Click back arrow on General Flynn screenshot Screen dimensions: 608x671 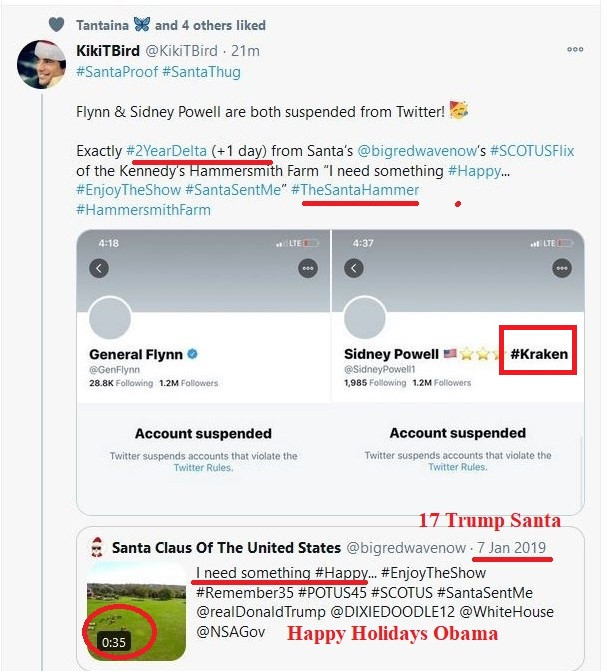pos(98,268)
